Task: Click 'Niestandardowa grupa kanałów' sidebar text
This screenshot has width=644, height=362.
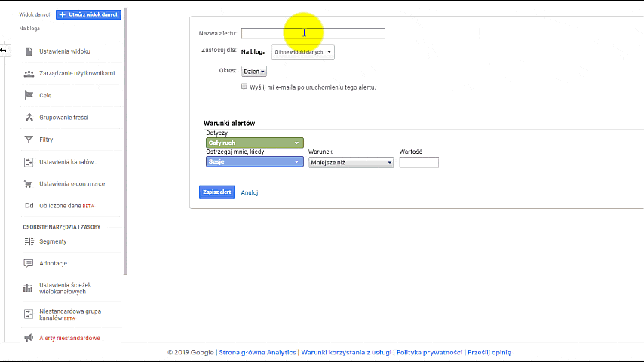Action: coord(70,314)
